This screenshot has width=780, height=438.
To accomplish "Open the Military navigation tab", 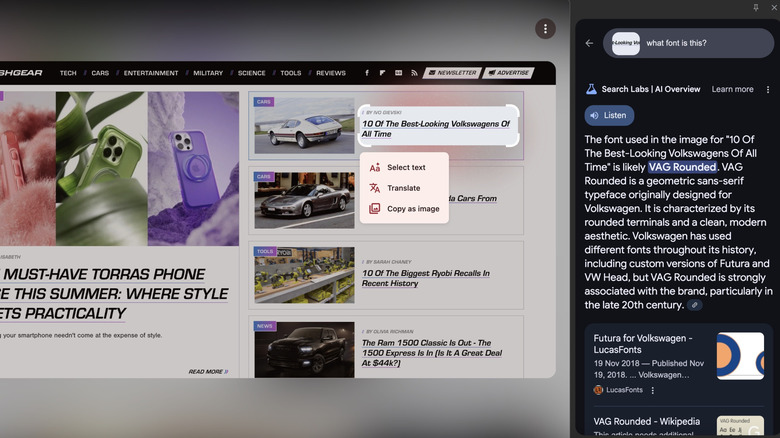I will point(208,73).
